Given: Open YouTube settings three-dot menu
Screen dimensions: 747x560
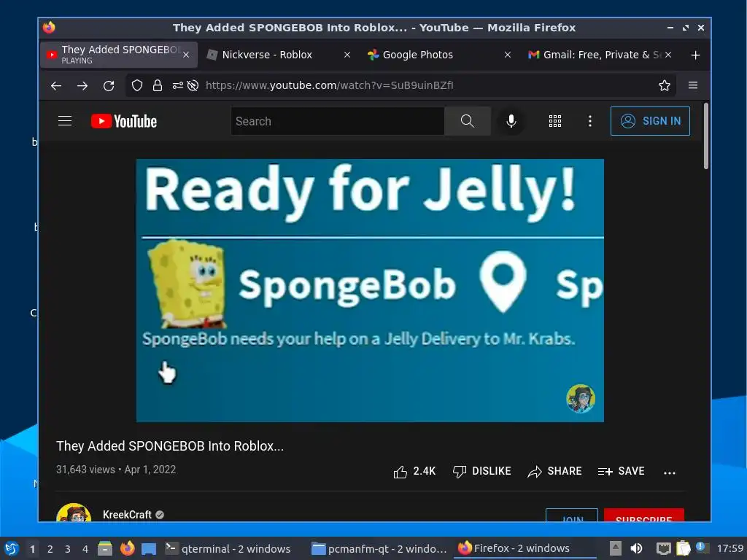Looking at the screenshot, I should 589,121.
